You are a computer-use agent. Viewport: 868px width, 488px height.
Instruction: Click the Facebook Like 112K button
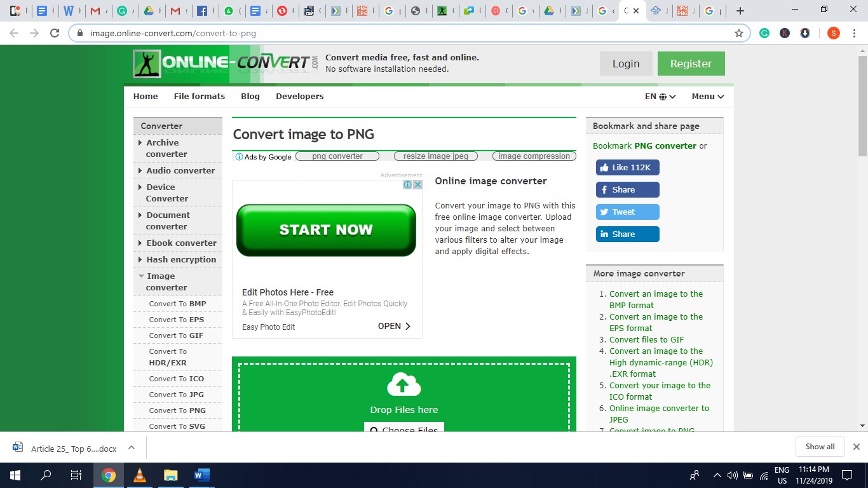(628, 168)
